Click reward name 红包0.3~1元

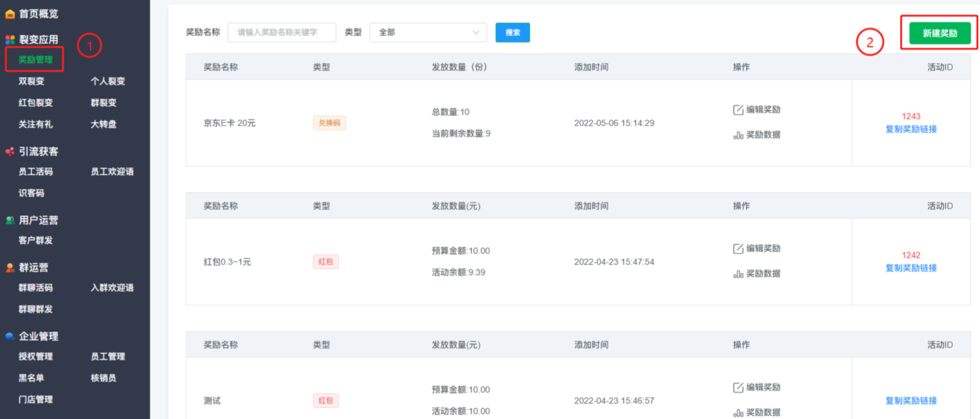tap(227, 262)
